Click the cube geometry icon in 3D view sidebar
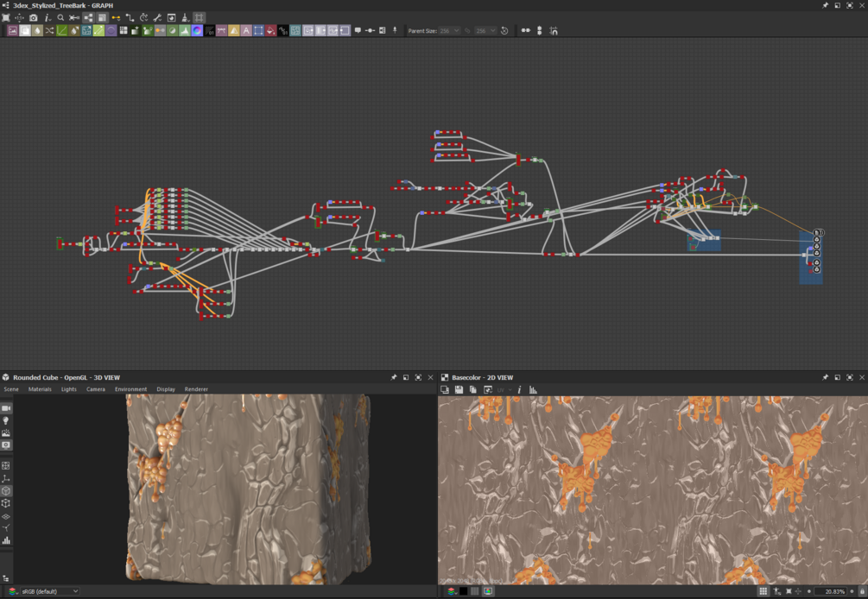 coord(6,491)
